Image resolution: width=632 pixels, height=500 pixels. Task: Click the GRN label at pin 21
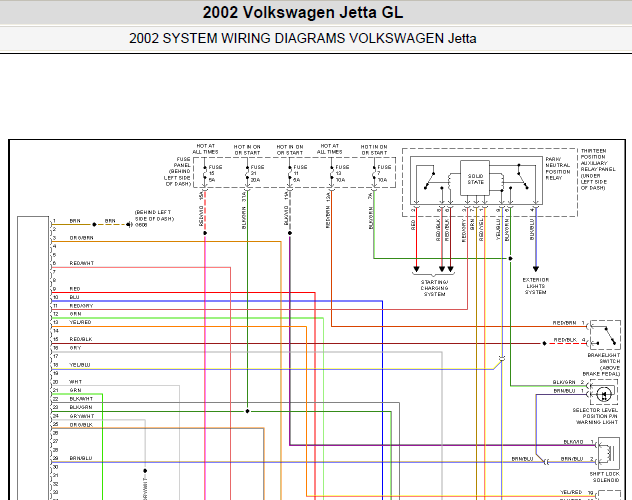[x=75, y=390]
